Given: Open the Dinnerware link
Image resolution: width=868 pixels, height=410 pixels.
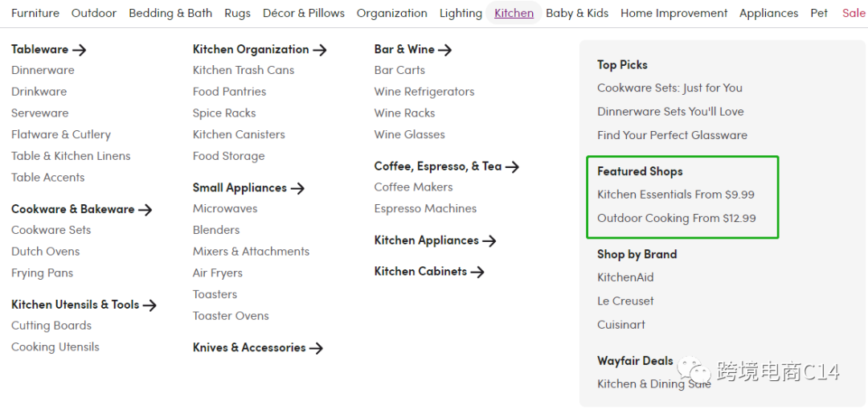Looking at the screenshot, I should tap(43, 70).
